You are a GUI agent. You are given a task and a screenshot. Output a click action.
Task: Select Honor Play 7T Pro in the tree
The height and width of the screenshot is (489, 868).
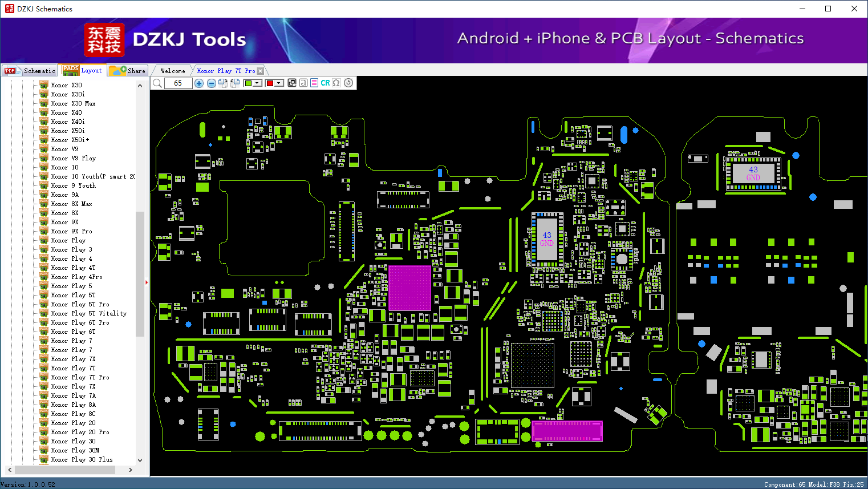80,377
